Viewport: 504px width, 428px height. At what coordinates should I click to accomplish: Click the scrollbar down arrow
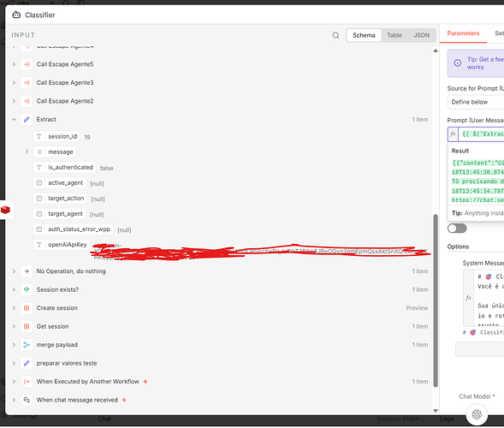(436, 411)
